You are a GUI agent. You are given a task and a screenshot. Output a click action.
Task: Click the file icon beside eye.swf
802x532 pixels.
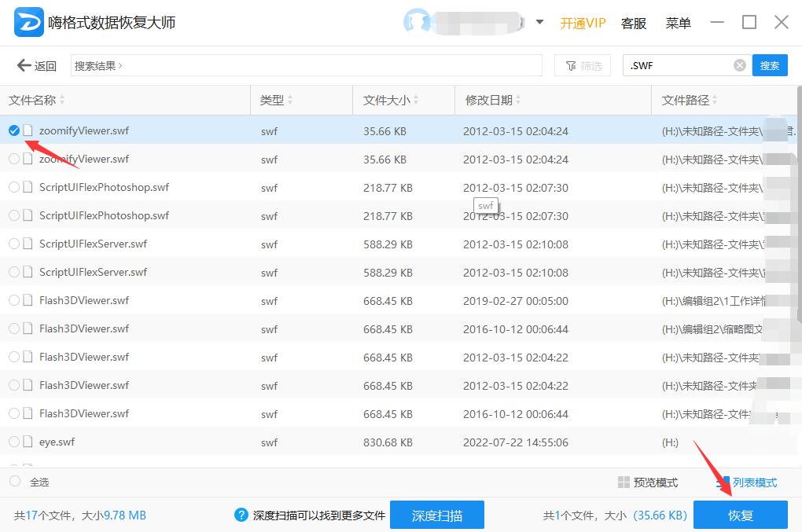click(27, 442)
